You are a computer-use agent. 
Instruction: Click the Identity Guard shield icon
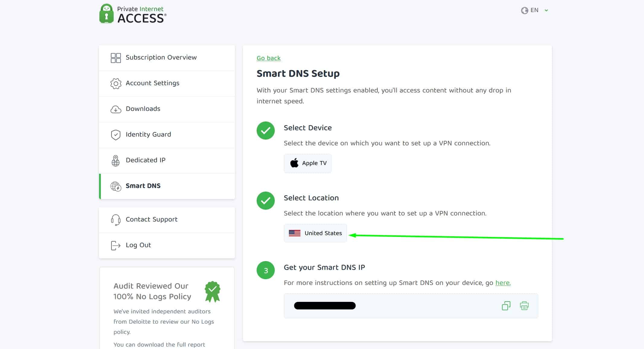click(x=116, y=135)
